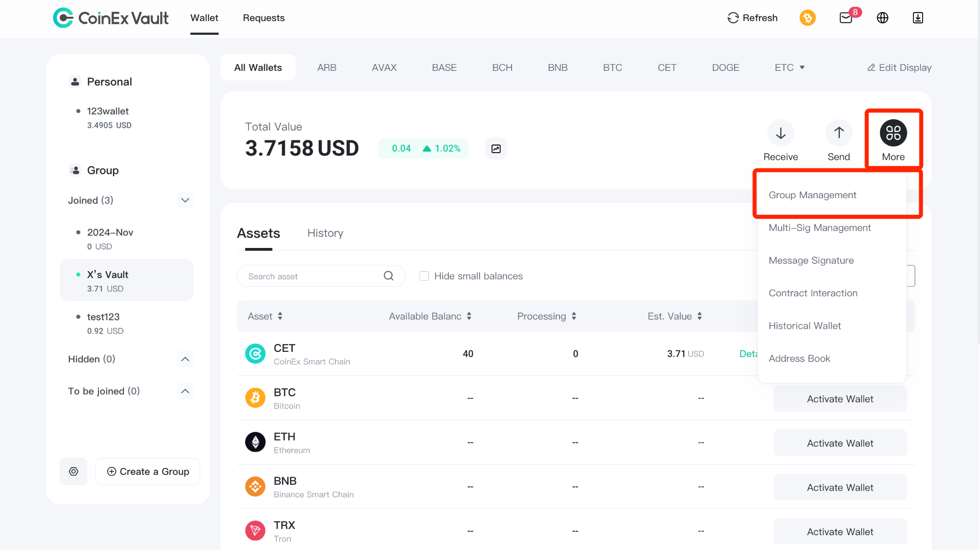This screenshot has width=980, height=550.
Task: Expand the Hidden (0) section
Action: point(185,359)
